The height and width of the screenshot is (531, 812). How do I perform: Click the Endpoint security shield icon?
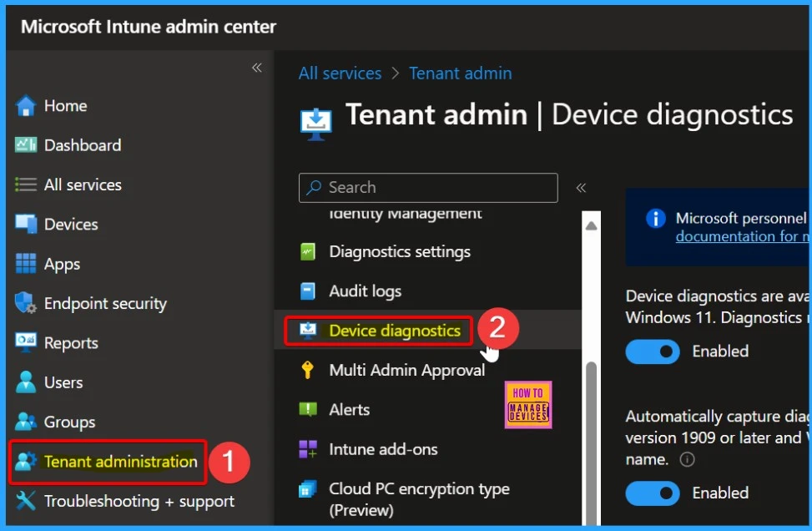pyautogui.click(x=25, y=303)
